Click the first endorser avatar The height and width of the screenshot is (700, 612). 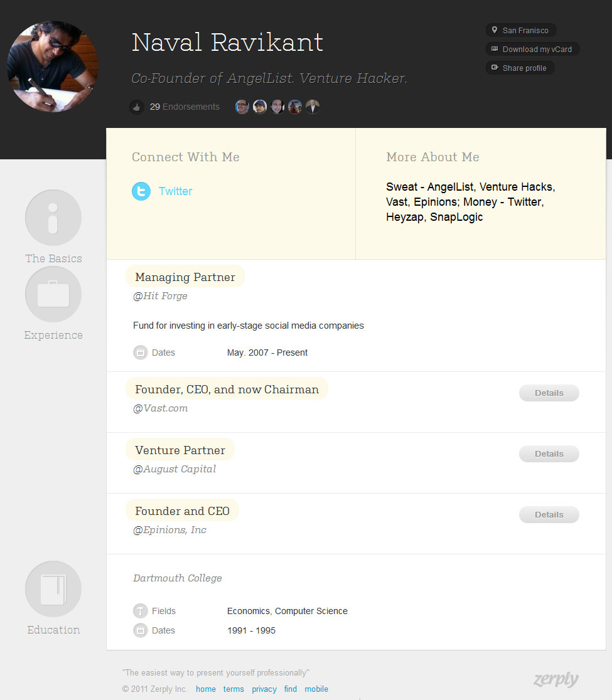point(242,107)
